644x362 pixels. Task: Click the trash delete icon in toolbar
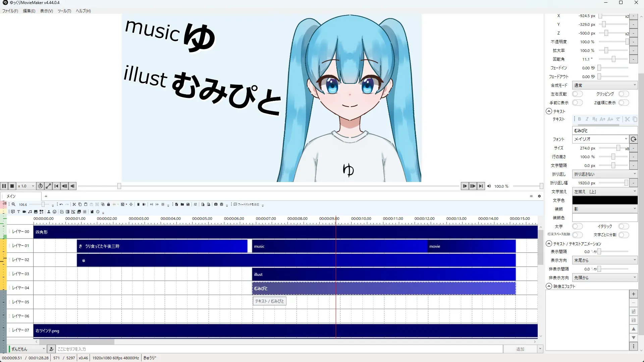(138, 204)
